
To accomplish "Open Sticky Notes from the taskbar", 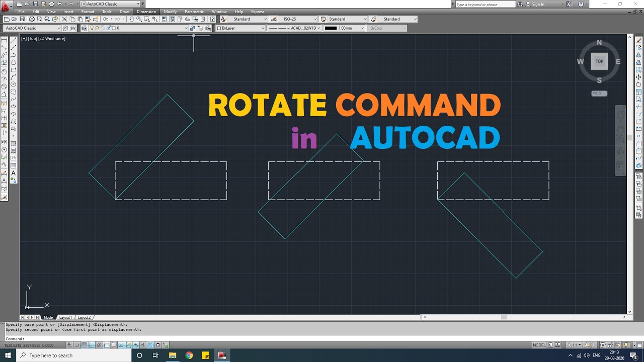I will [205, 355].
